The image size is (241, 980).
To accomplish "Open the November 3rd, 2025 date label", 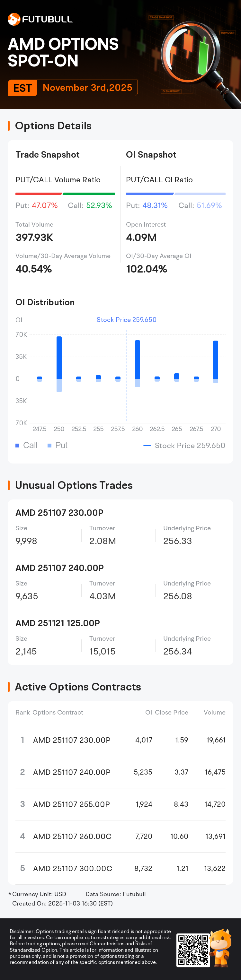I will 87,88.
